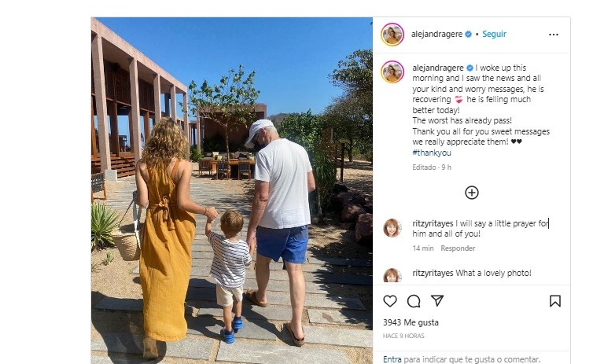The image size is (593, 364).
Task: Open ritzyritayes avatar on the prayer comment
Action: pyautogui.click(x=392, y=229)
